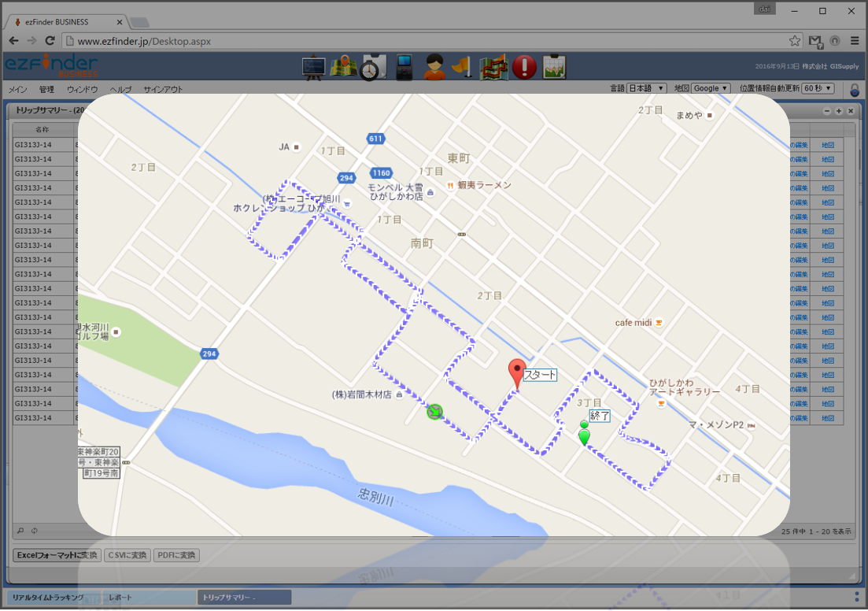Viewport: 868px width, 611px height.
Task: Click the cafe midi map marker
Action: point(659,322)
